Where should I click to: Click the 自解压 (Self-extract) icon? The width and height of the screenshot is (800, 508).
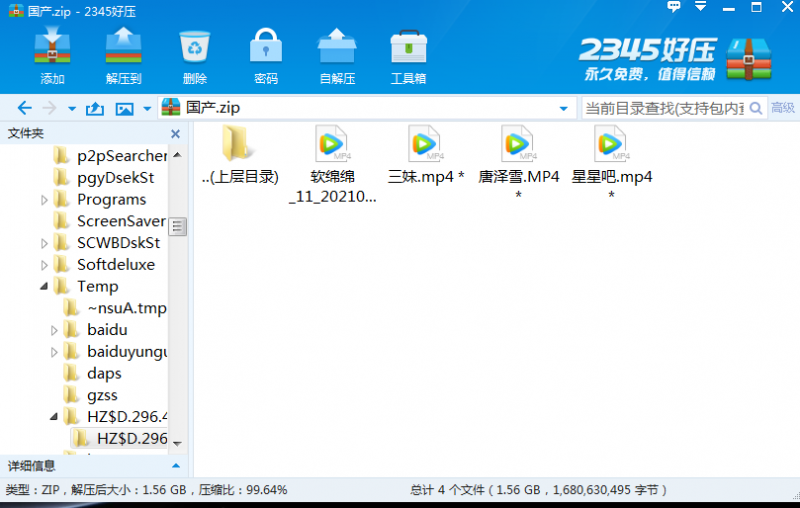coord(337,54)
